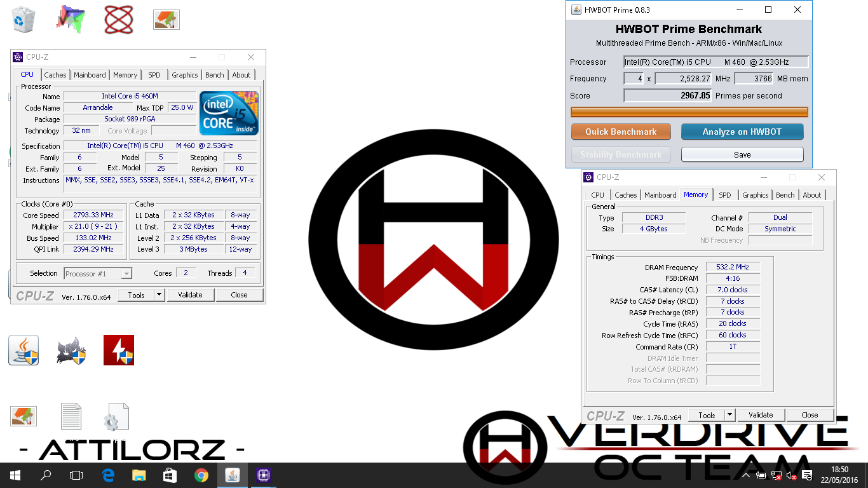The width and height of the screenshot is (868, 488).
Task: Select Multiplier value x 21.0 ( 9 - 21 )
Action: (x=94, y=226)
